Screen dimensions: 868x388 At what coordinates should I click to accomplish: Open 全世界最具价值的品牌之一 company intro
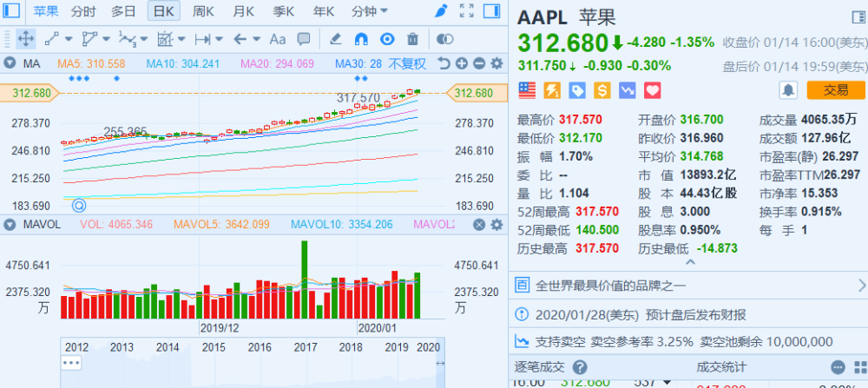click(687, 286)
